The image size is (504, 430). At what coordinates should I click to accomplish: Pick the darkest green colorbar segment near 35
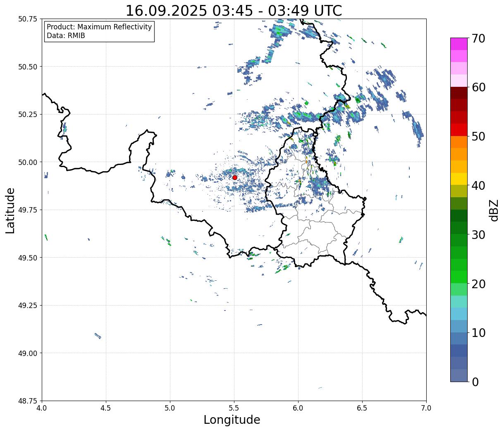[459, 216]
